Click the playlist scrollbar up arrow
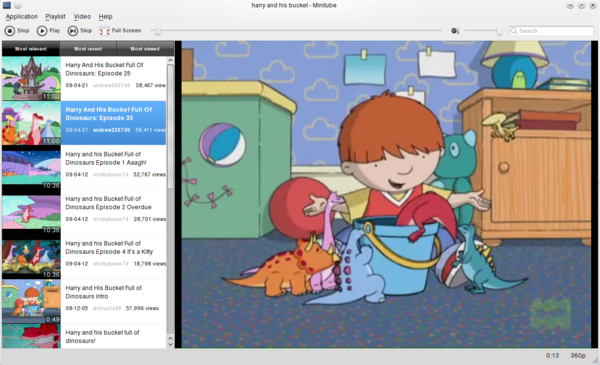This screenshot has height=365, width=600. point(170,60)
